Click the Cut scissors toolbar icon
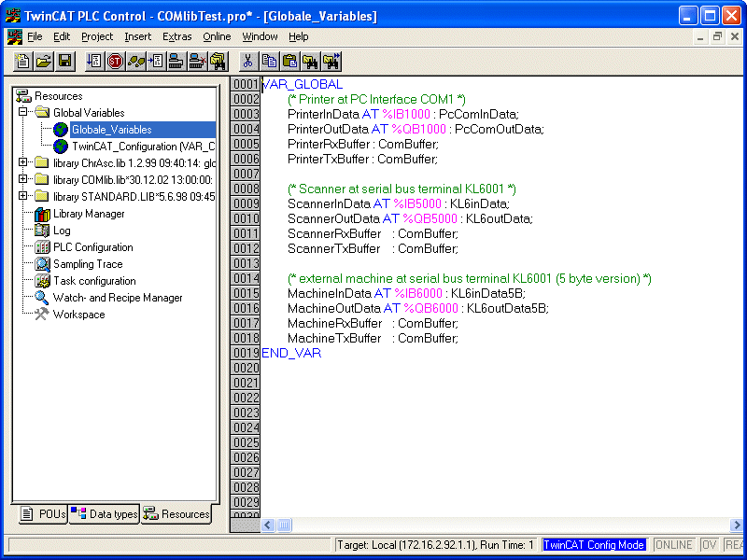The height and width of the screenshot is (560, 747). coord(247,61)
